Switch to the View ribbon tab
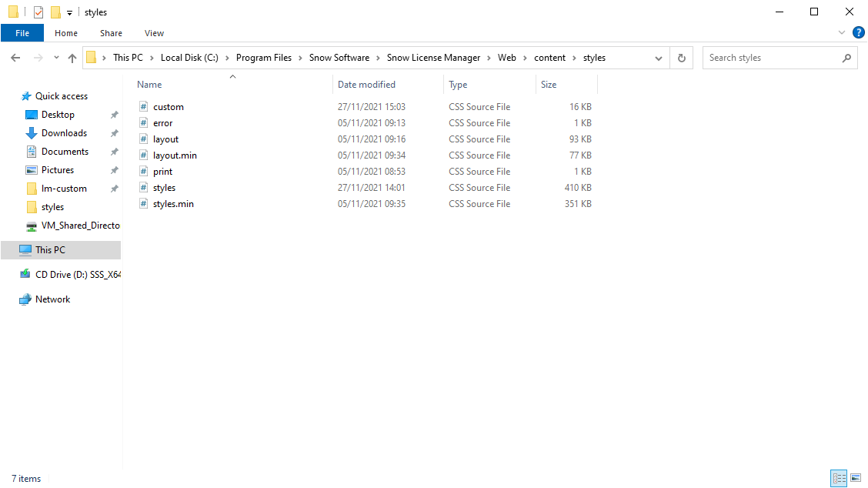Screen dimensions: 868x488 pos(154,33)
